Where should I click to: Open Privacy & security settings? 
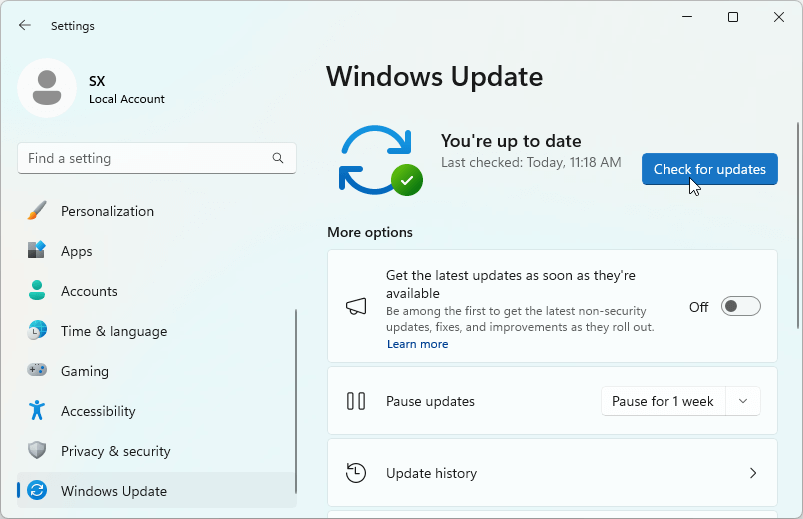tap(157, 451)
